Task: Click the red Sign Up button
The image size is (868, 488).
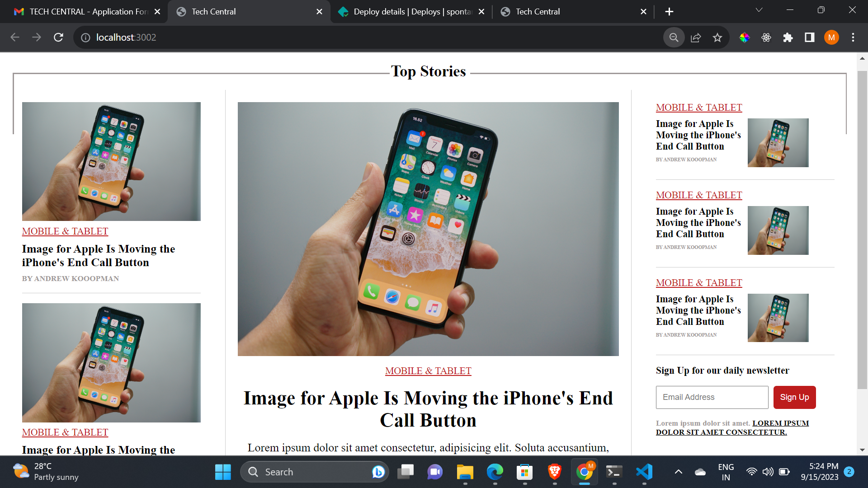Action: pyautogui.click(x=794, y=397)
